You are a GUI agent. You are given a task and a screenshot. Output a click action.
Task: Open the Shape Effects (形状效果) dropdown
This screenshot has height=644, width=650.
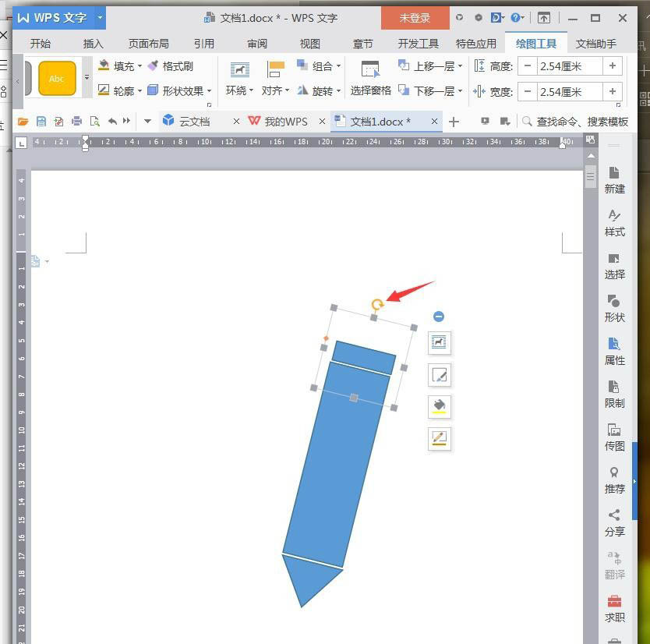pyautogui.click(x=179, y=90)
